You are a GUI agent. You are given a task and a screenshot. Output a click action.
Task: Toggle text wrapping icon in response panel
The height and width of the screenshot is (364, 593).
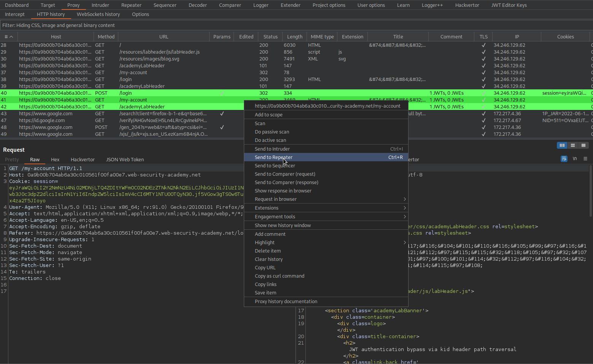[564, 159]
